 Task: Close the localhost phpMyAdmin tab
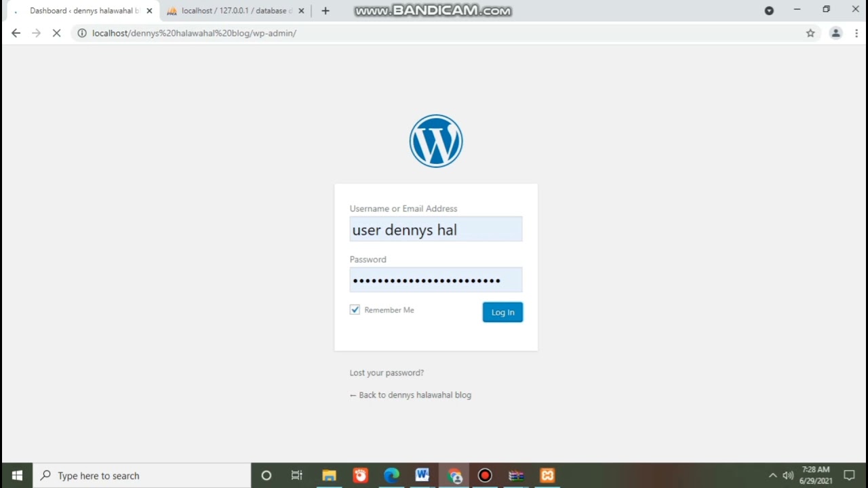(301, 11)
